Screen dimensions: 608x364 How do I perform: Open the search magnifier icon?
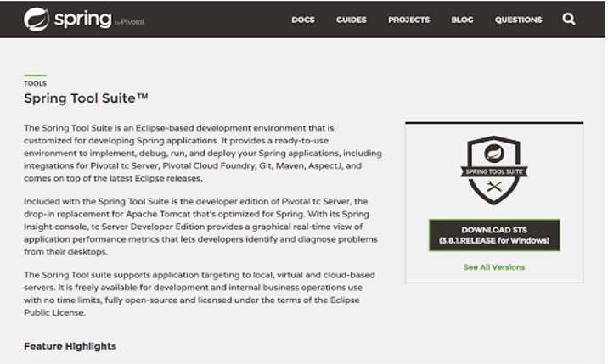click(x=568, y=19)
